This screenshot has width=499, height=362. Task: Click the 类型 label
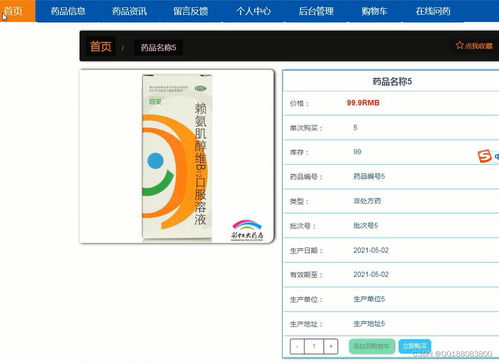pos(299,201)
